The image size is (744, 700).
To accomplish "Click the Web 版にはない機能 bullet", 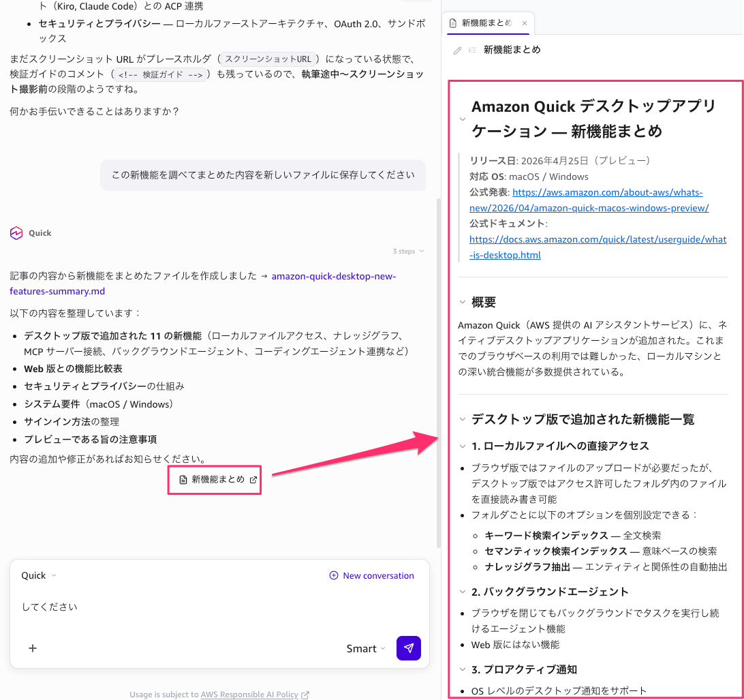I will [515, 645].
